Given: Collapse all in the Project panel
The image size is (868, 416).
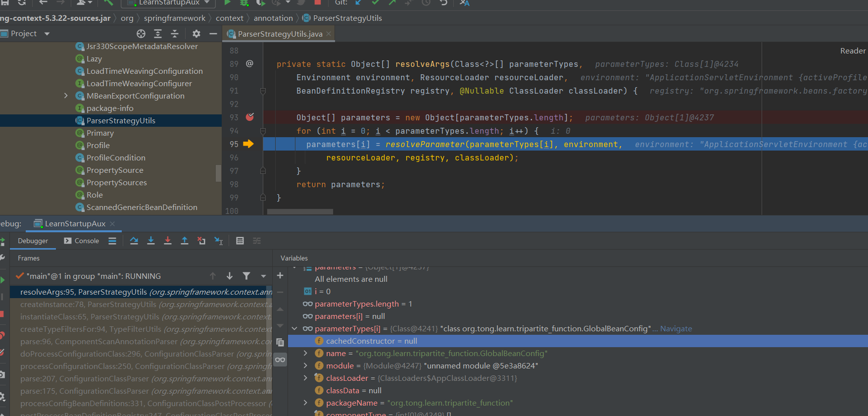Looking at the screenshot, I should coord(174,34).
